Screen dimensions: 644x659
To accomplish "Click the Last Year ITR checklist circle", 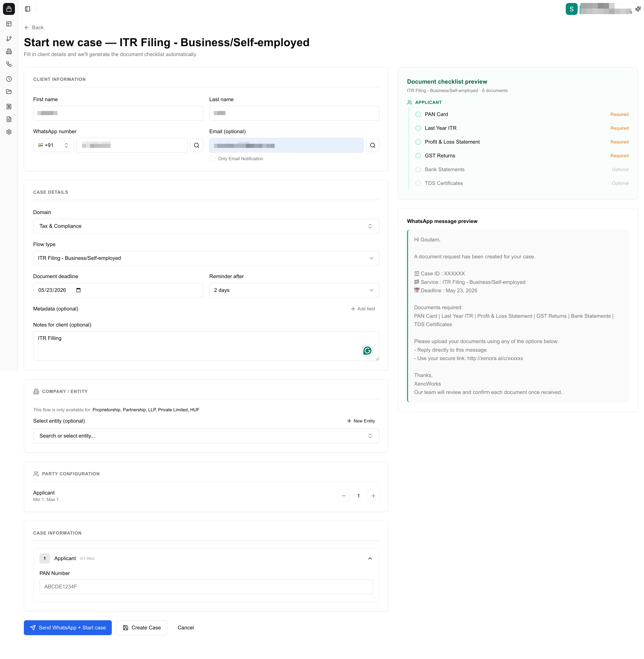I will pyautogui.click(x=418, y=128).
